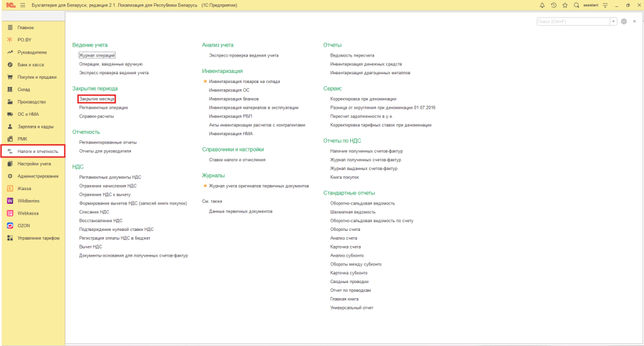This screenshot has width=644, height=346.
Task: Open Шахматная ведомость
Action: [x=353, y=211]
